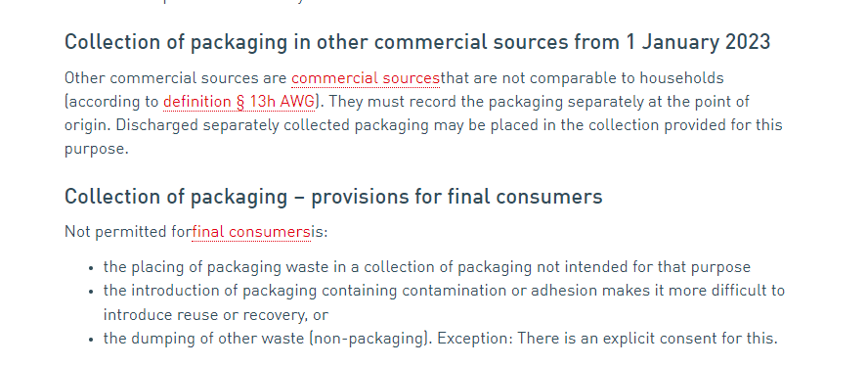Follow the 'final consumers' red link
This screenshot has height=366, width=868.
(251, 232)
